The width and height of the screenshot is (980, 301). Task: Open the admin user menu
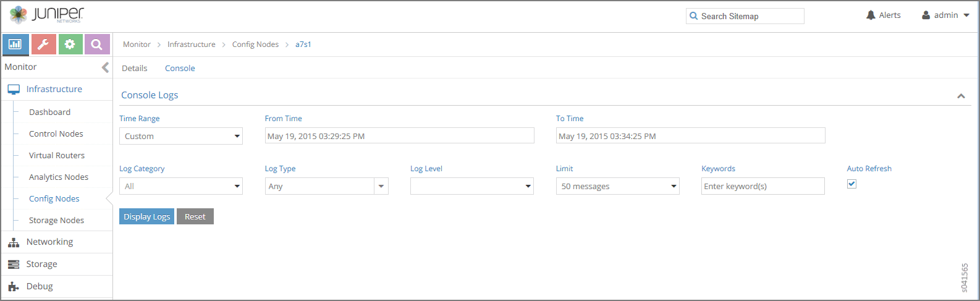(x=945, y=15)
